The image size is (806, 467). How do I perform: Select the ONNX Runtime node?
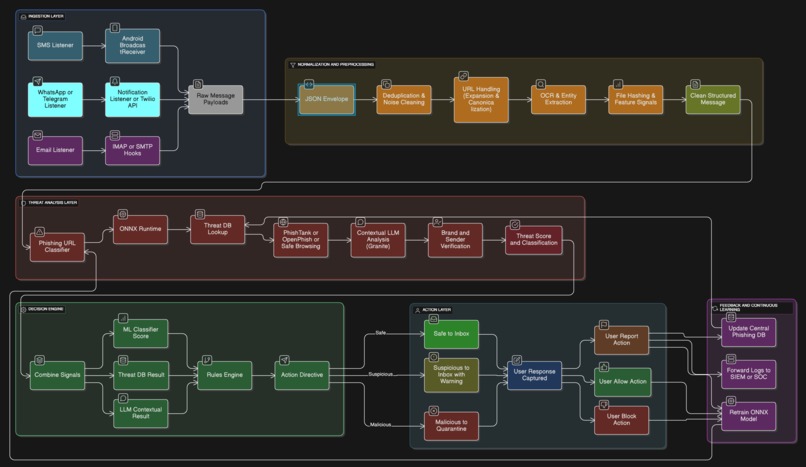tap(140, 229)
